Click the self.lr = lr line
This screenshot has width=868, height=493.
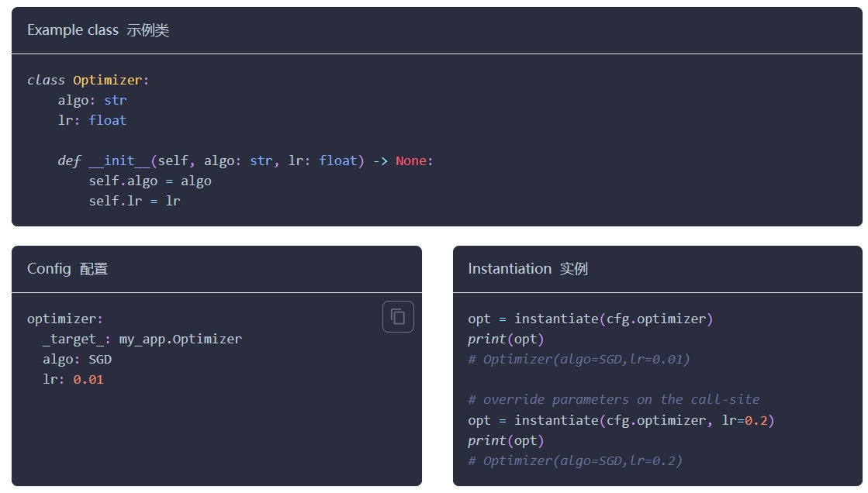point(134,201)
